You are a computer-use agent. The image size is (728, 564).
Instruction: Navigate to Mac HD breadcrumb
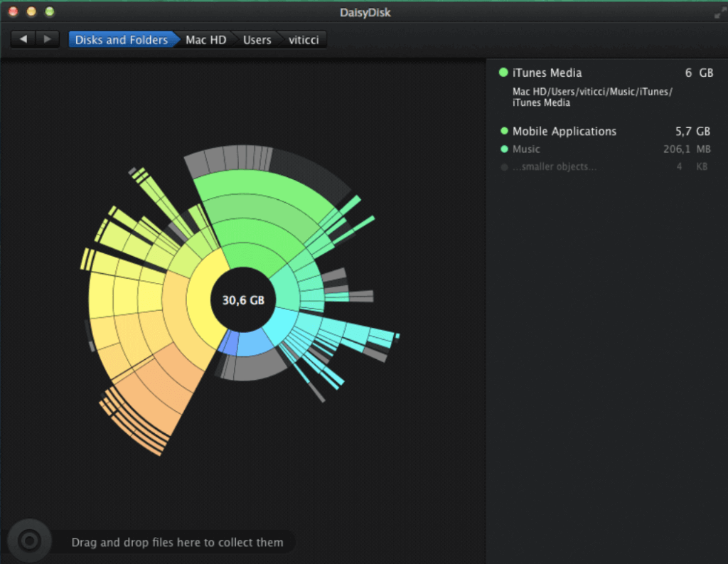tap(205, 40)
